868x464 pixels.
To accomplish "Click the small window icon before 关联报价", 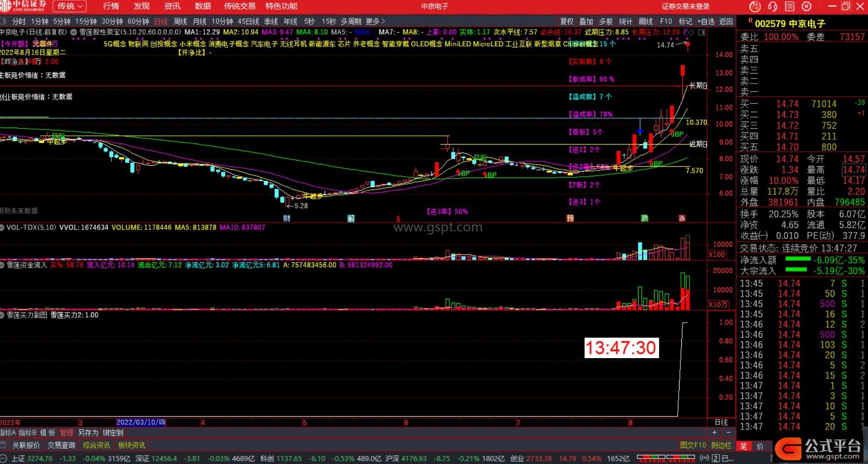I will (x=3, y=445).
